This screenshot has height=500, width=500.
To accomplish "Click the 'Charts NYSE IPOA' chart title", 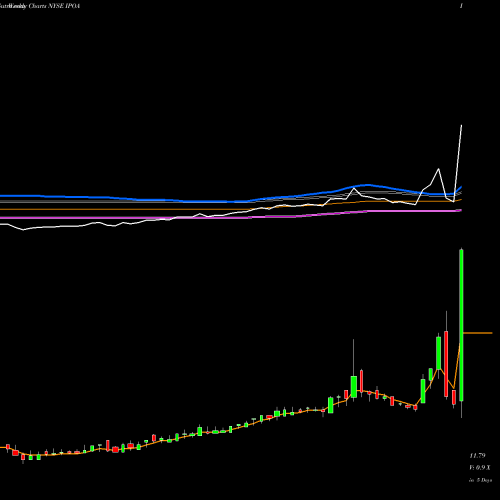I will [54, 6].
